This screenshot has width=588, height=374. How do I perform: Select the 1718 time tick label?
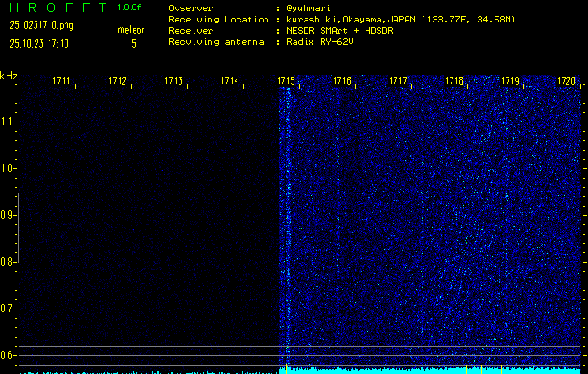point(454,81)
